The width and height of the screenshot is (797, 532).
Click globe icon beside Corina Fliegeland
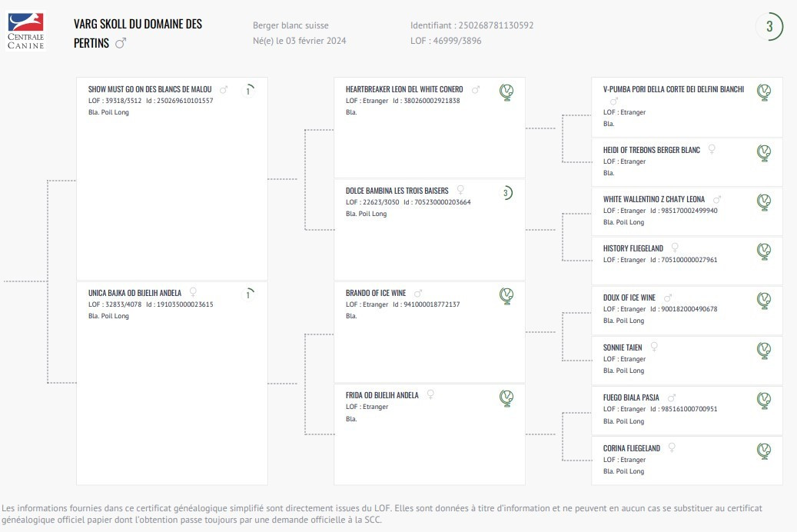point(764,451)
